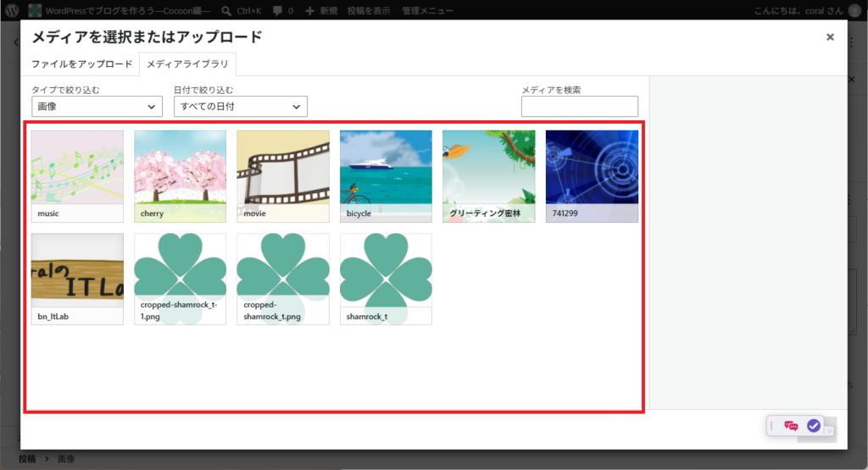Screen dimensions: 868x470
Task: Click the メディアを検索 search field
Action: (580, 106)
